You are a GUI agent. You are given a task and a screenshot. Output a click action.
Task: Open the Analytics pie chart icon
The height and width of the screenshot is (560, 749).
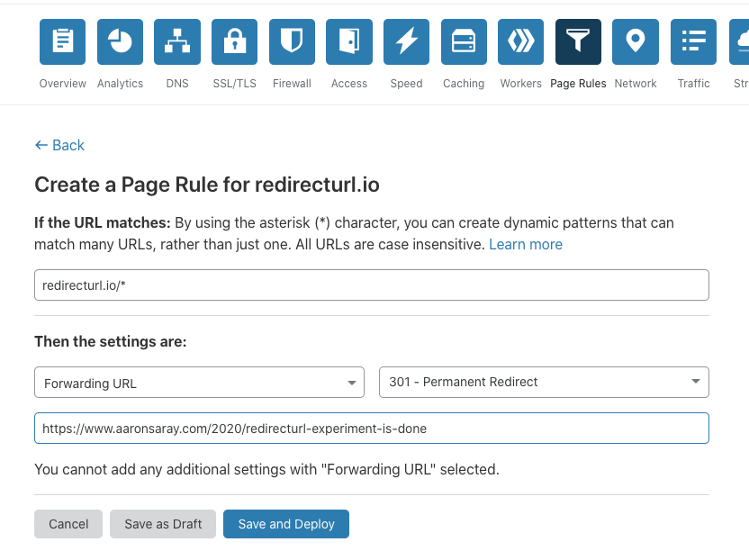click(120, 41)
